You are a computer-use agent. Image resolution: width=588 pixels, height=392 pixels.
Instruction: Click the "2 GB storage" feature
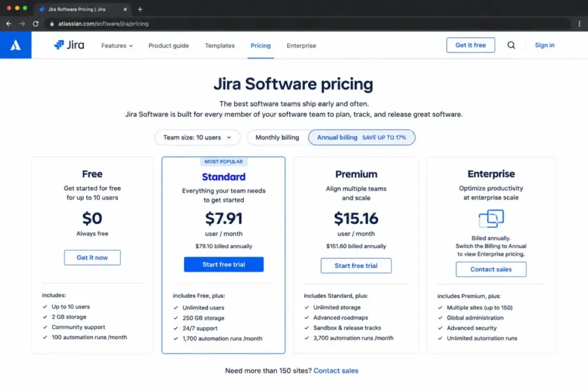(x=69, y=317)
